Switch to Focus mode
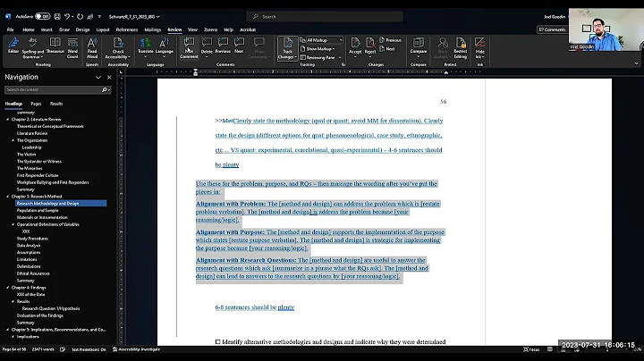Screen dimensions: 644x361 click(531, 349)
